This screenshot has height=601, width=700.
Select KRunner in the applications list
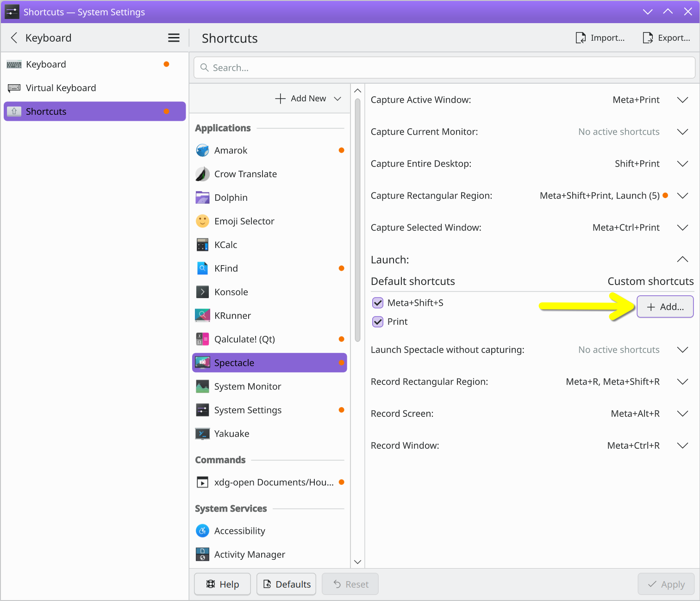[x=269, y=316]
